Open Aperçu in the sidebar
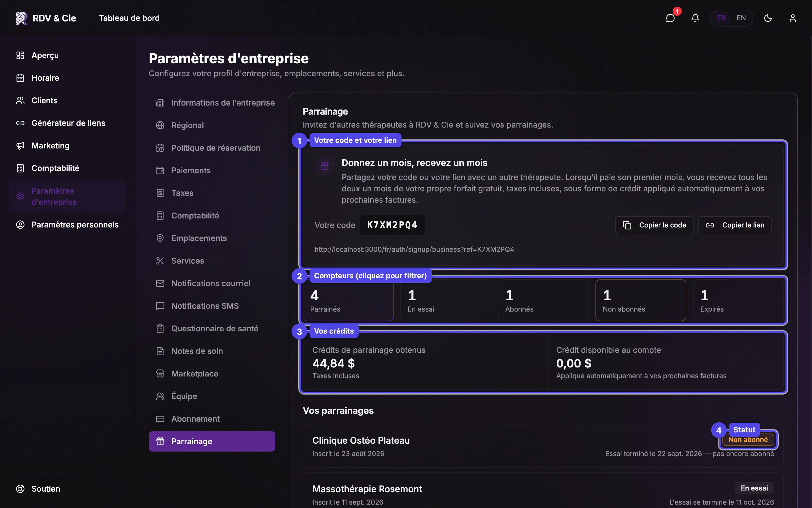 click(x=67, y=55)
